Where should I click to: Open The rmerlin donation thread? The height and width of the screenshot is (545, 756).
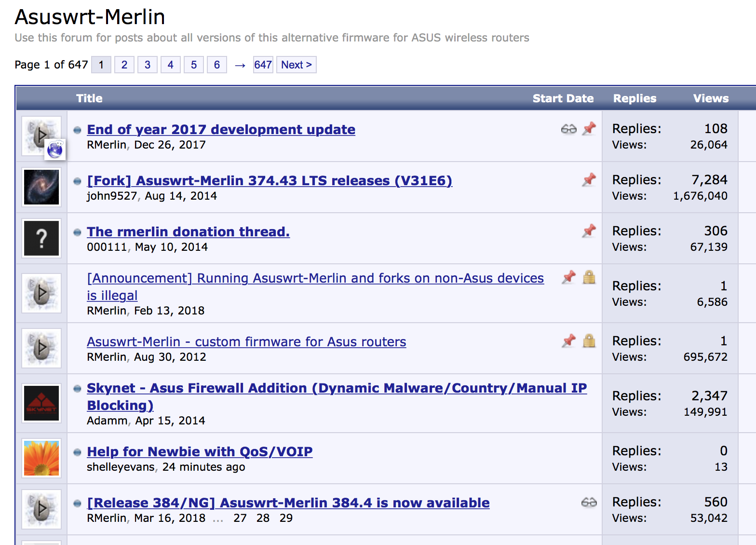(x=189, y=232)
